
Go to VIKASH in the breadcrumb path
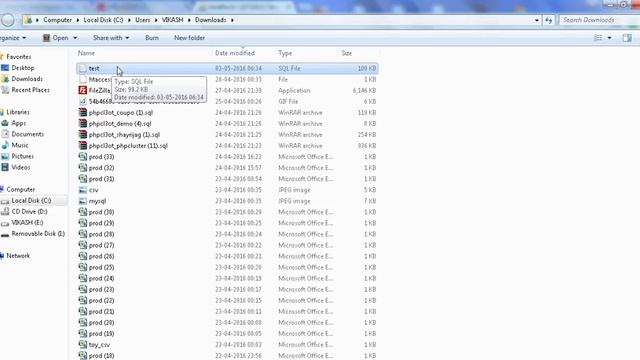click(172, 20)
